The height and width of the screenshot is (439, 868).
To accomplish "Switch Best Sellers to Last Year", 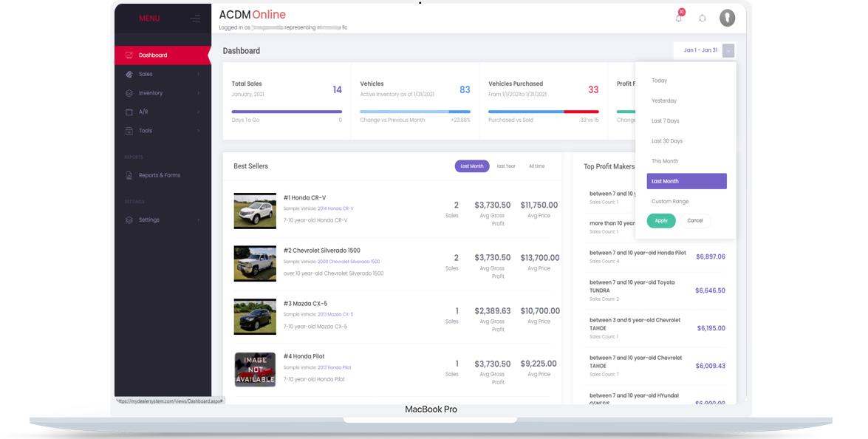I will [506, 166].
